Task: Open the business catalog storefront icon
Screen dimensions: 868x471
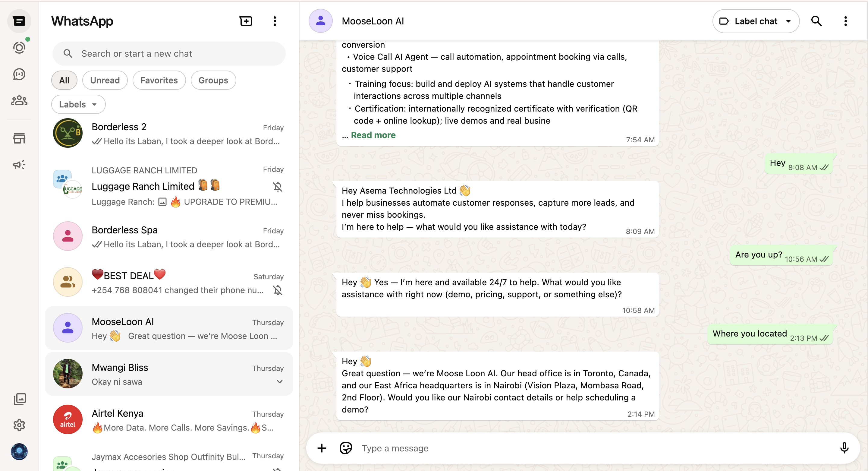Action: pos(19,138)
